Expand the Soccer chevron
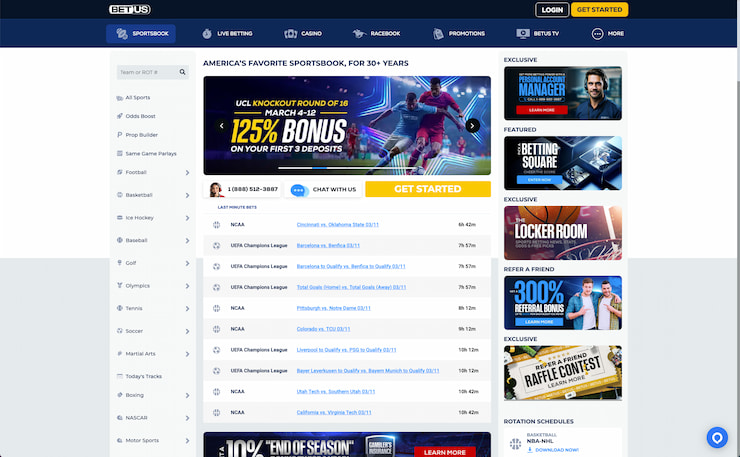This screenshot has height=457, width=740. pyautogui.click(x=187, y=331)
